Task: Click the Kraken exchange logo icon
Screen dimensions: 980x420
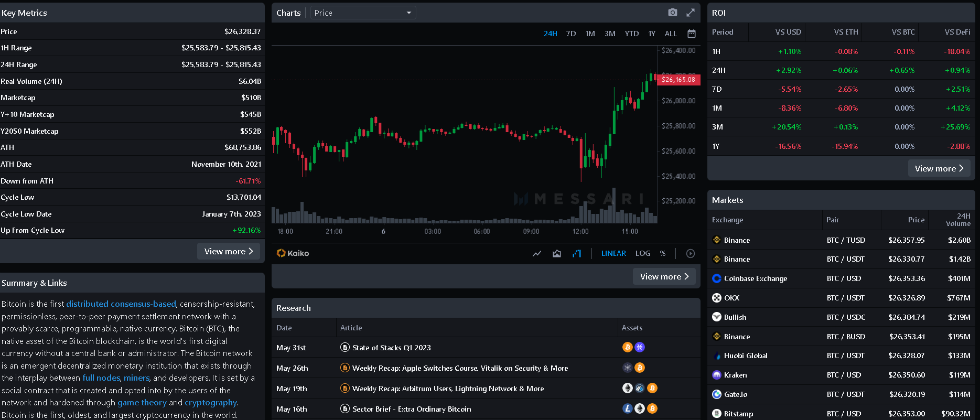Action: tap(717, 375)
